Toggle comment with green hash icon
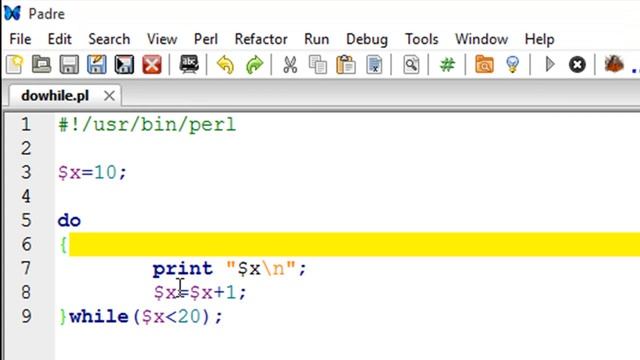The width and height of the screenshot is (640, 360). [447, 64]
